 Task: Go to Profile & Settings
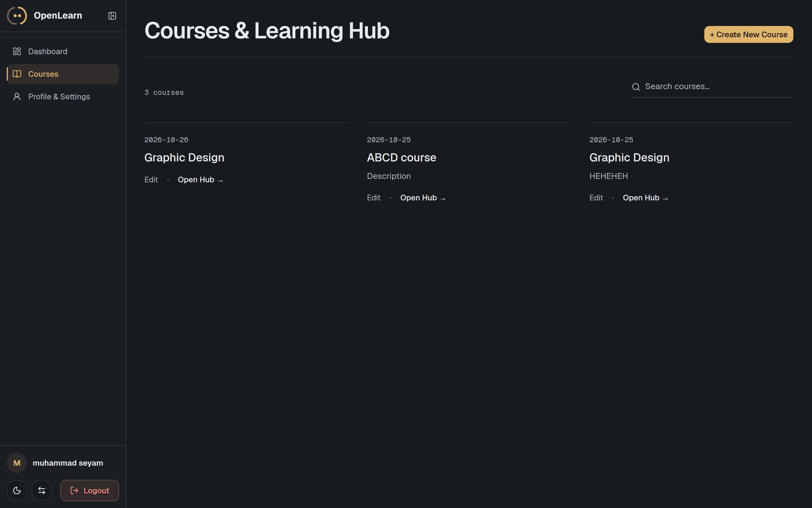[63, 97]
